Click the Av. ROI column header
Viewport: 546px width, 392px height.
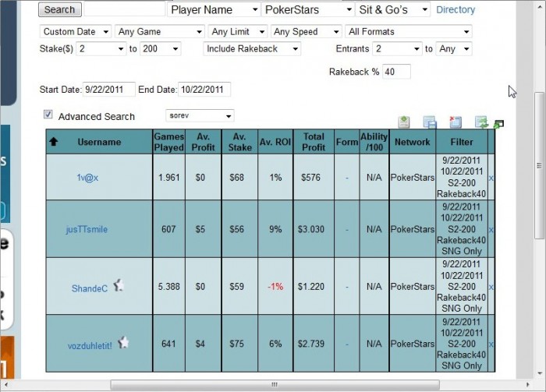[x=275, y=142]
